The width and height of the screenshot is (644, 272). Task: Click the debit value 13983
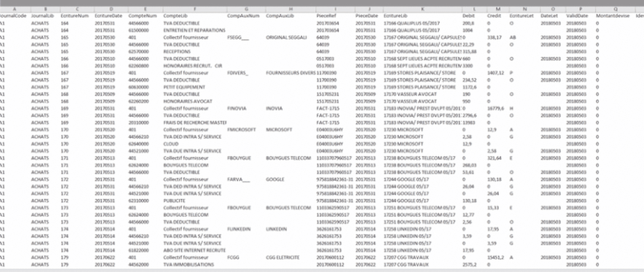469,123
